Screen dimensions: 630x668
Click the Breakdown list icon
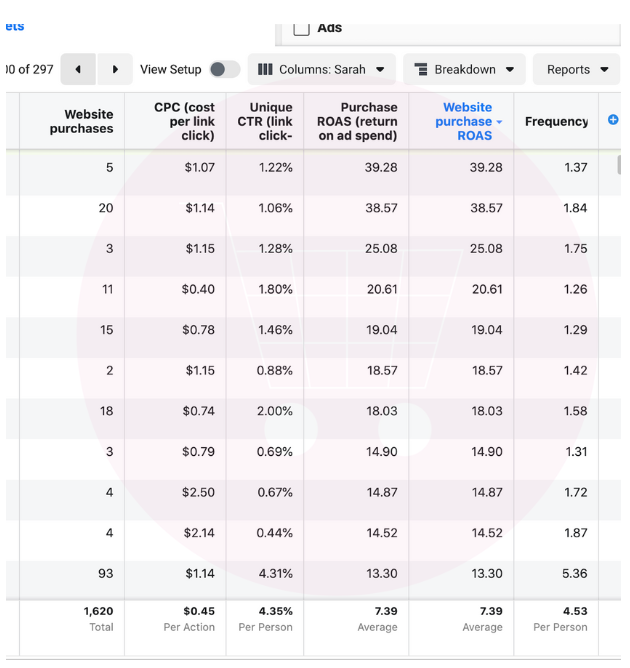pyautogui.click(x=421, y=69)
